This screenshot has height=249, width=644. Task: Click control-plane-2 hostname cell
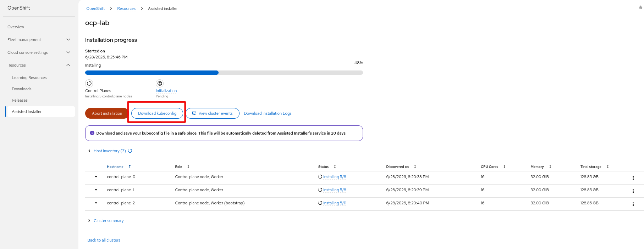[x=121, y=203]
